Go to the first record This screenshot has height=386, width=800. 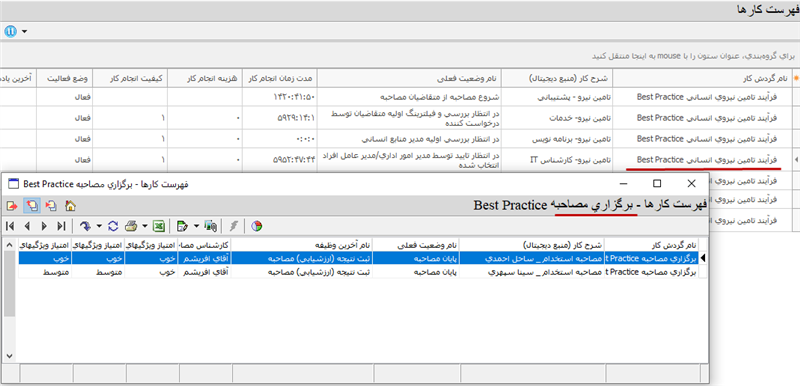coord(11,225)
